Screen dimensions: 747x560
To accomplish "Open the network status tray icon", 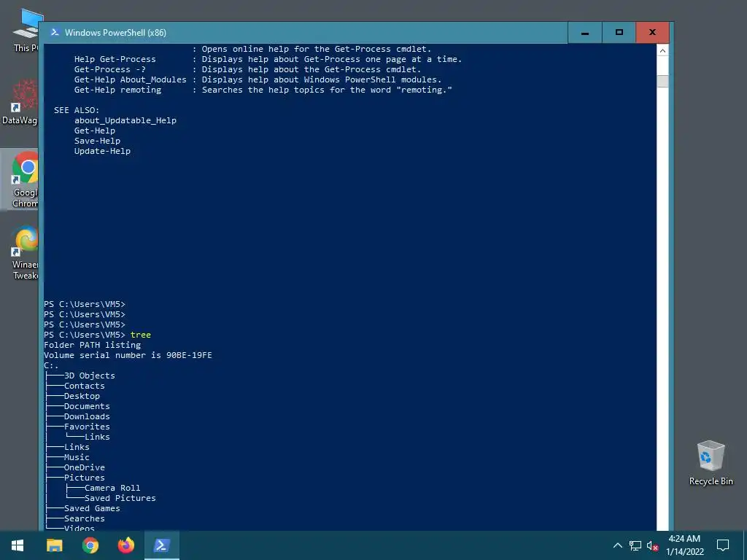I will pos(635,545).
